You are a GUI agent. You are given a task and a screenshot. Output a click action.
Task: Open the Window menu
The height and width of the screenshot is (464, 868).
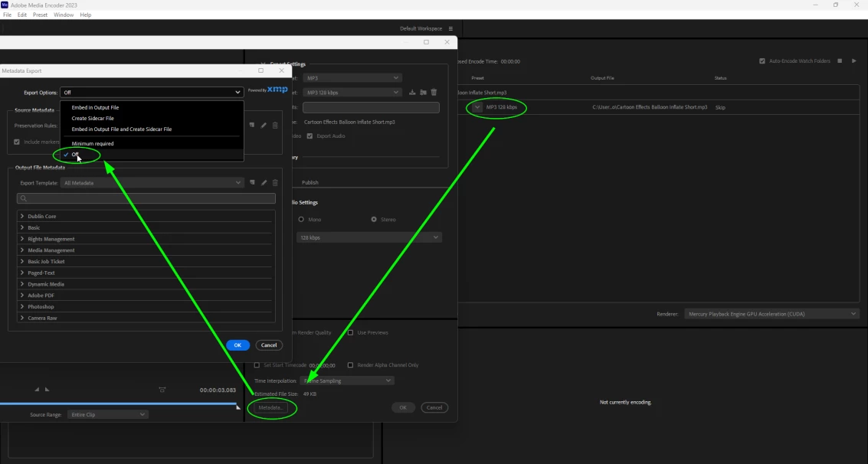pyautogui.click(x=64, y=15)
